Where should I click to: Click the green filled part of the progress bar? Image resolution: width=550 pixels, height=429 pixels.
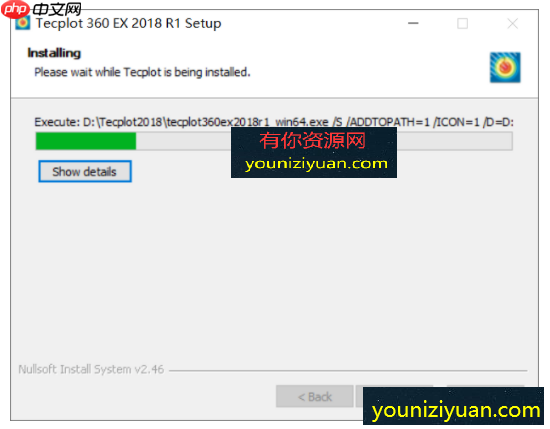[86, 141]
